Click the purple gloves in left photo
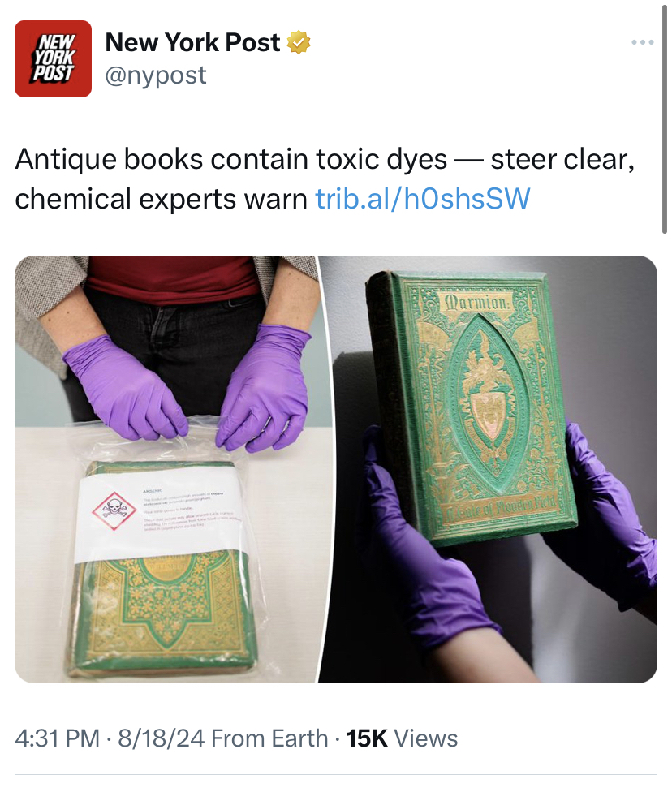The height and width of the screenshot is (788, 672). pos(186,387)
